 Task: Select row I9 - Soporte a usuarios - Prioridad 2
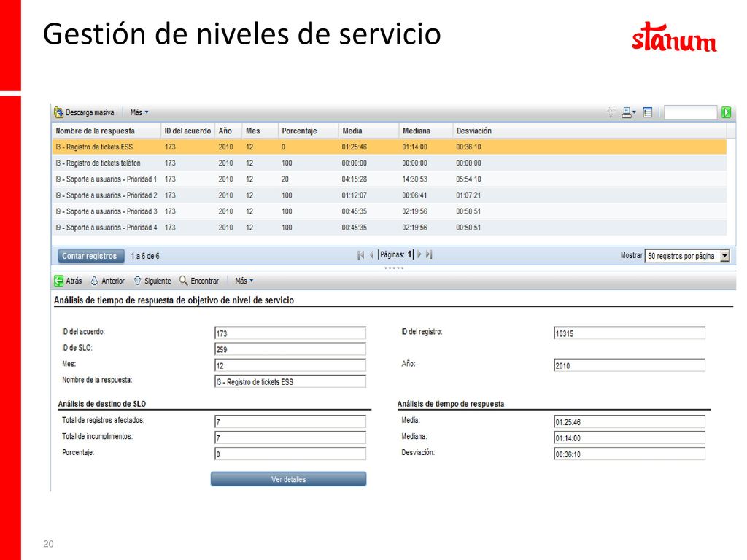[390, 195]
